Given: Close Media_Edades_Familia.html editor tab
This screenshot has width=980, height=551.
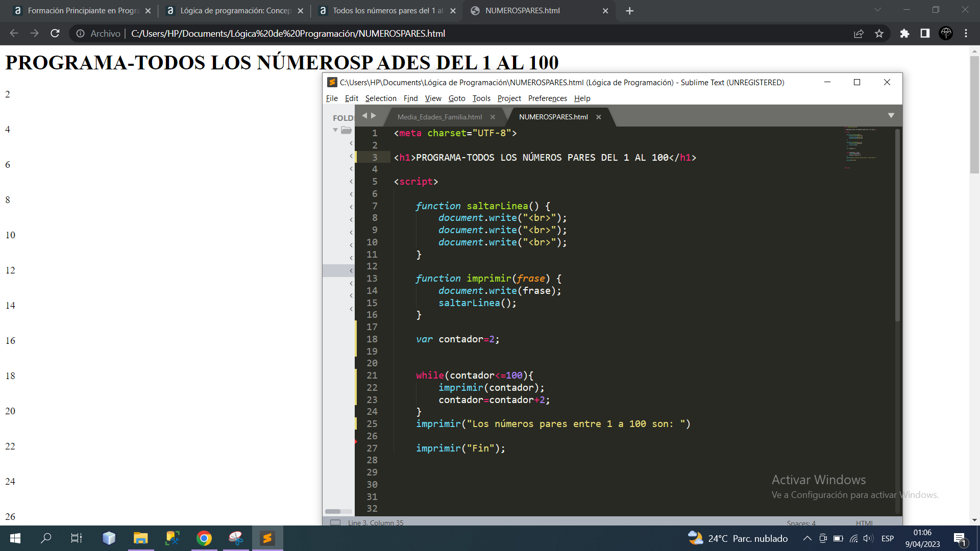Looking at the screenshot, I should 493,117.
